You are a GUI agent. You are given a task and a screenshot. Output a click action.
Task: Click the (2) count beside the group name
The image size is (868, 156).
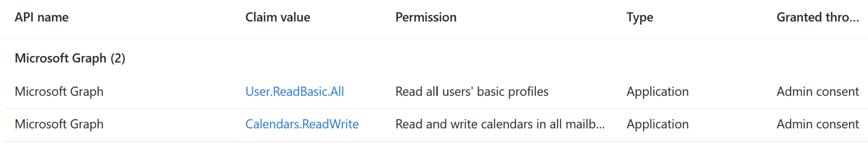click(118, 58)
